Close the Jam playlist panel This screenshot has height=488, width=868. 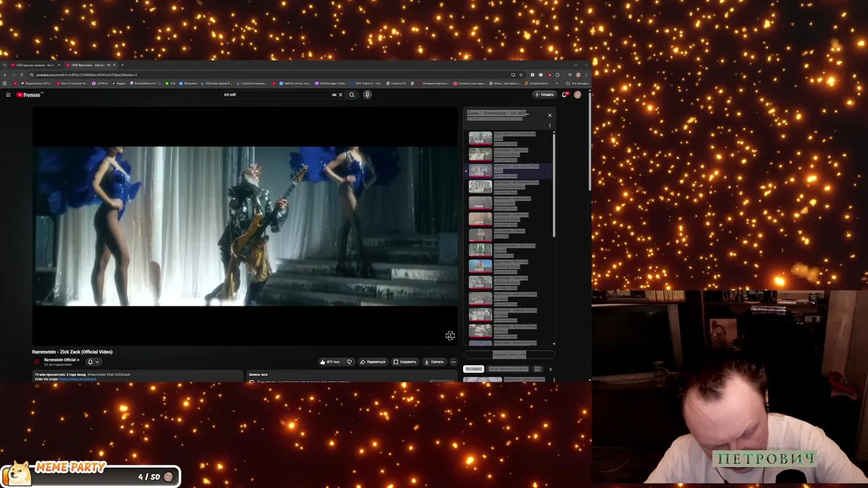click(550, 115)
